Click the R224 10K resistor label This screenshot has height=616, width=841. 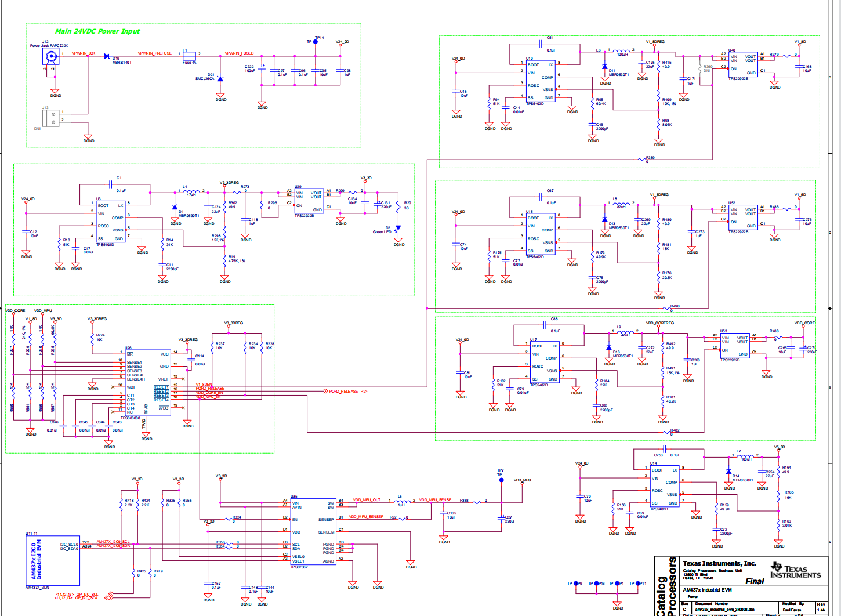(x=100, y=338)
